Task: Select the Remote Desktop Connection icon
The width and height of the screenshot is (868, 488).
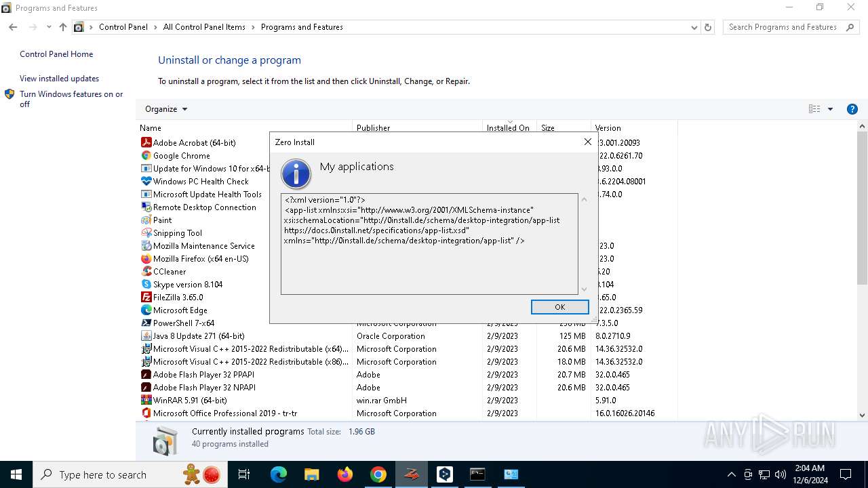Action: pos(146,207)
